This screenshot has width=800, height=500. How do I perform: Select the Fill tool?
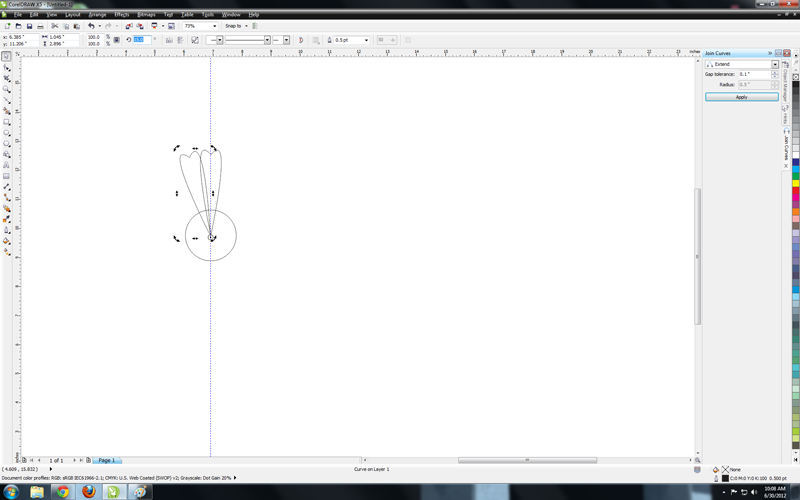pyautogui.click(x=7, y=241)
